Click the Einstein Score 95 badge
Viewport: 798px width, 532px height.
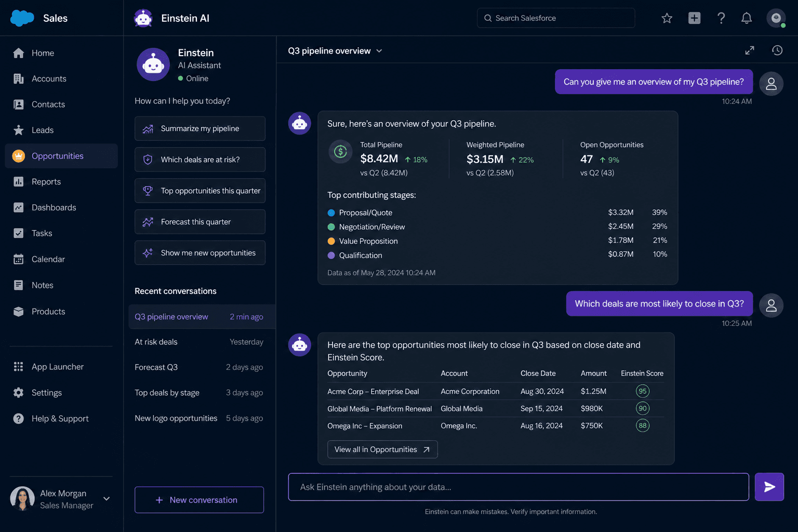click(643, 391)
